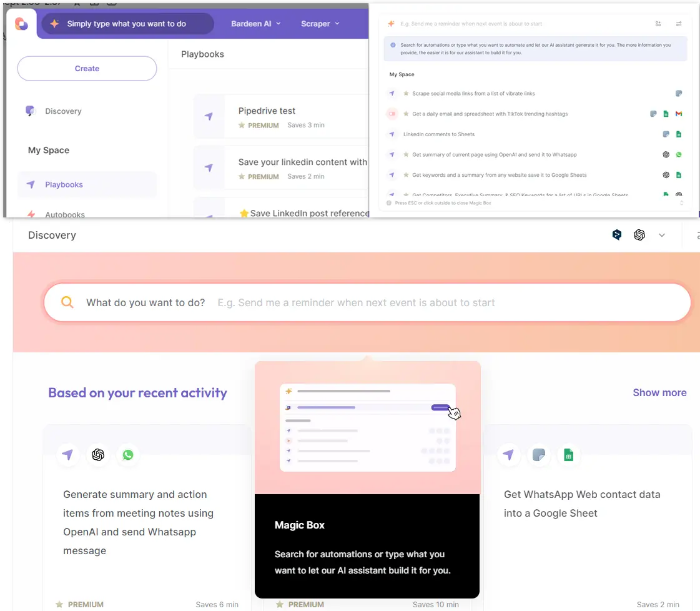700x611 pixels.
Task: Click WhatsApp icon on Get summary of current page row
Action: pyautogui.click(x=679, y=154)
